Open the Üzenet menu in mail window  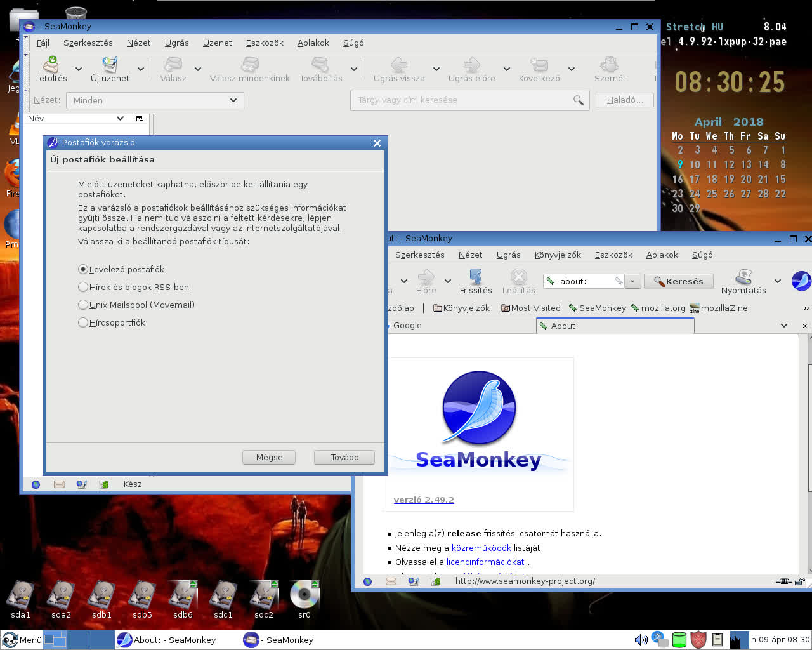(x=217, y=43)
